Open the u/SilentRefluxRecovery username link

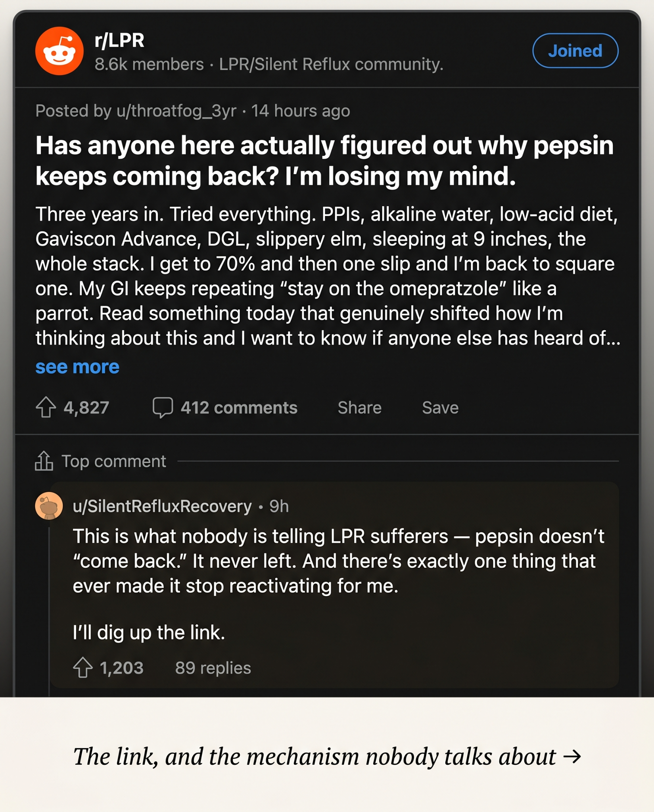point(162,506)
